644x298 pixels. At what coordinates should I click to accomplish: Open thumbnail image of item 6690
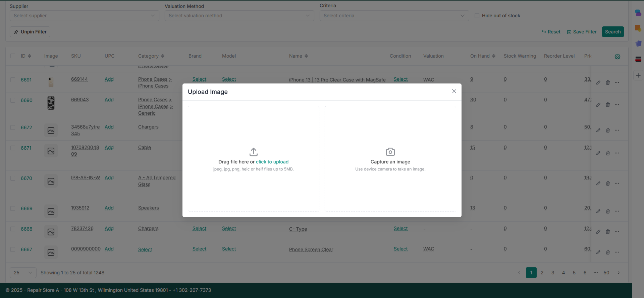pos(51,103)
